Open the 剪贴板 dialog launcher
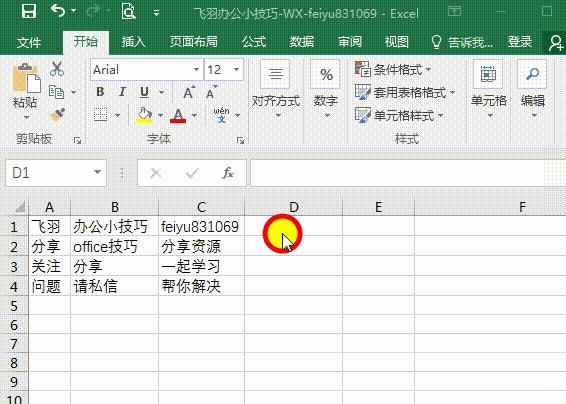Screen dimensions: 566x404 coord(77,140)
